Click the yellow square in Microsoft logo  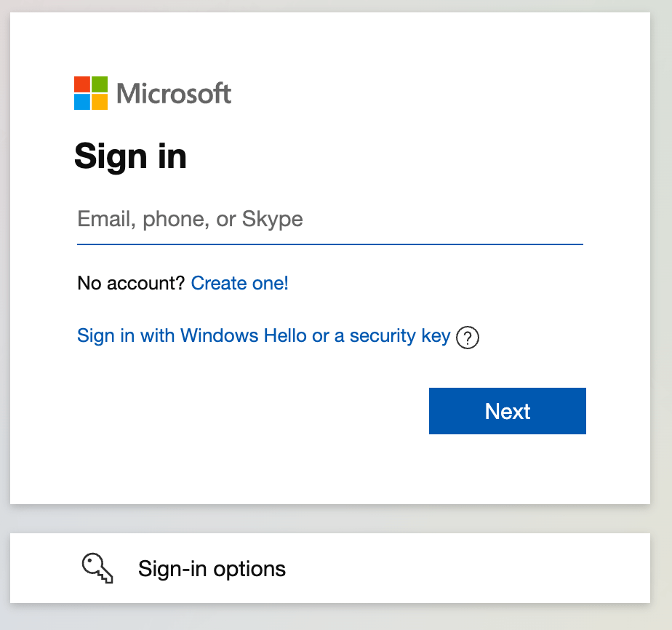[100, 102]
